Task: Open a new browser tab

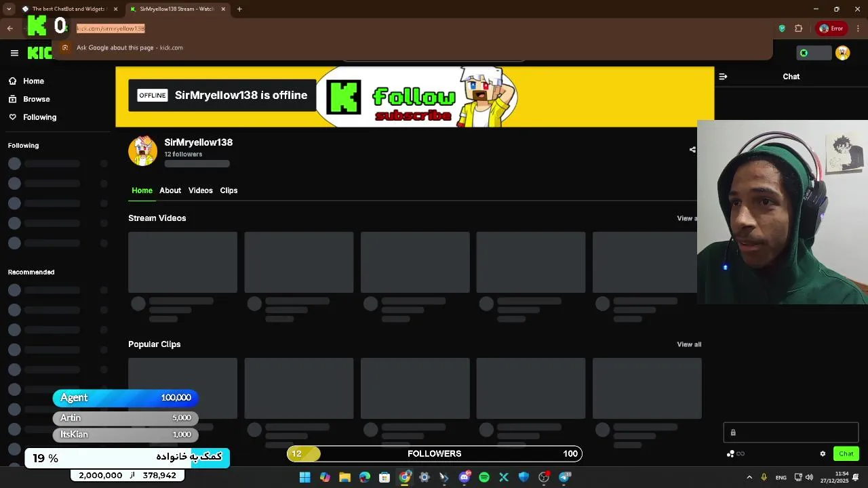Action: (x=239, y=9)
